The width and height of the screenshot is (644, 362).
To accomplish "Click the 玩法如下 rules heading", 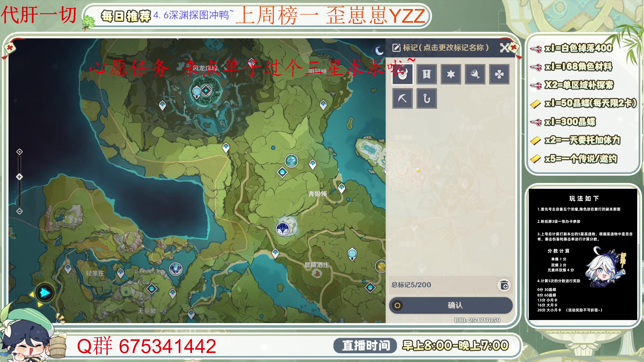I will coord(584,199).
